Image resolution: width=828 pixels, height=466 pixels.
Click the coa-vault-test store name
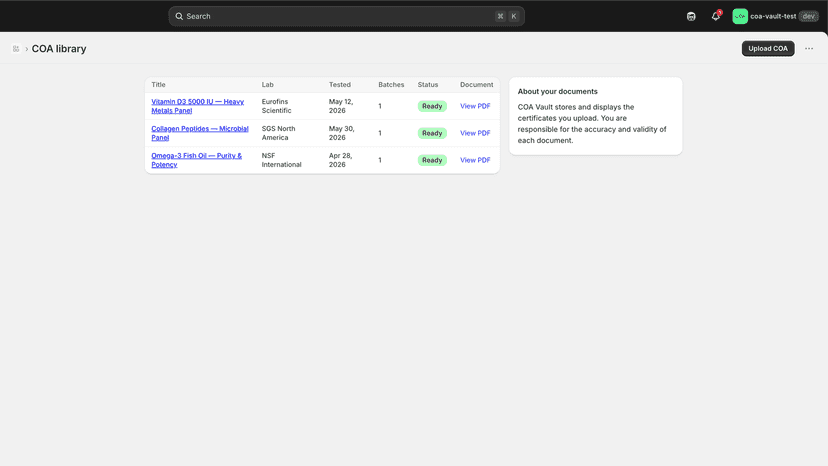click(773, 16)
